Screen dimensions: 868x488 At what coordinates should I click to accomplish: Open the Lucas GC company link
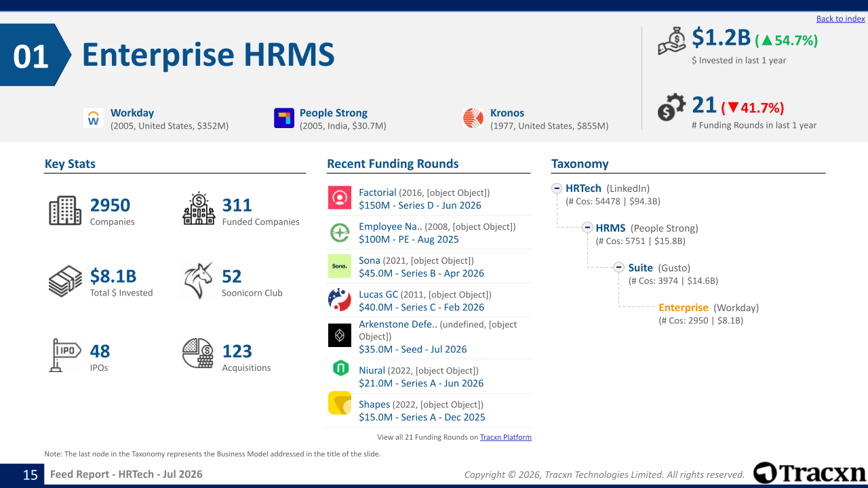point(378,295)
